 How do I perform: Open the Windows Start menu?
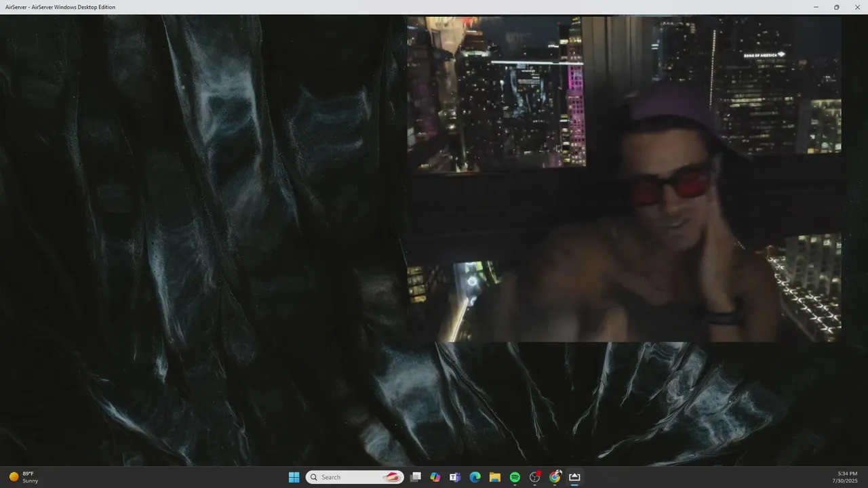(294, 477)
